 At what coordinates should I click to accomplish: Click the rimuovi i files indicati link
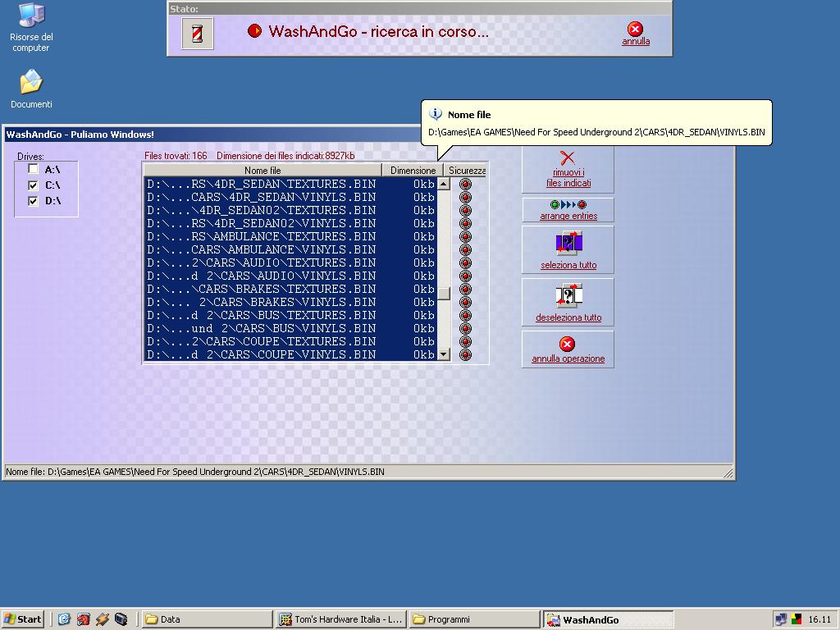click(x=568, y=178)
